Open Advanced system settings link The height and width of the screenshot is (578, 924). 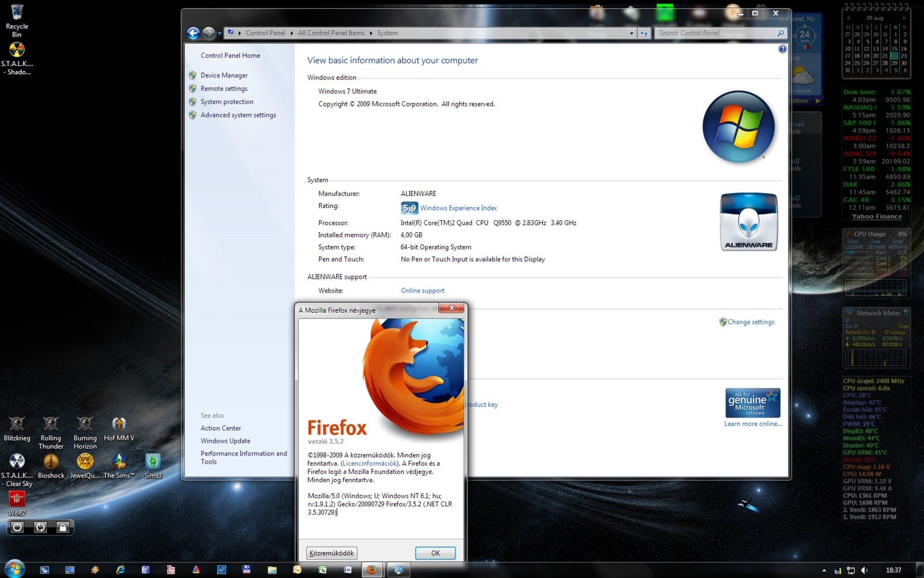[x=239, y=115]
